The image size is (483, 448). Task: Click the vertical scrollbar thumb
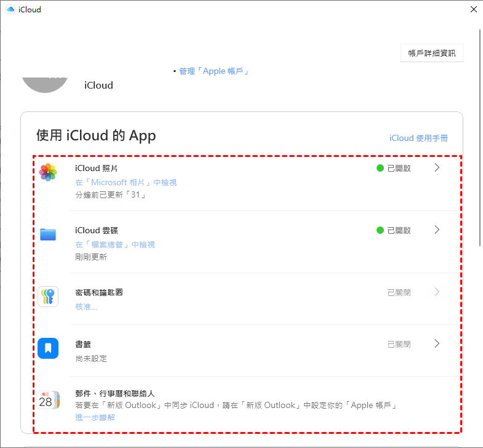(479, 138)
